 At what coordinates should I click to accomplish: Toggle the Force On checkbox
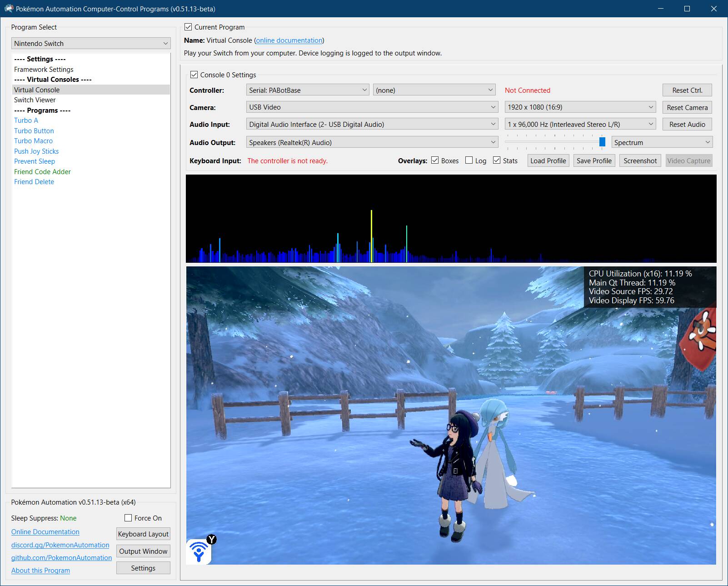(128, 518)
